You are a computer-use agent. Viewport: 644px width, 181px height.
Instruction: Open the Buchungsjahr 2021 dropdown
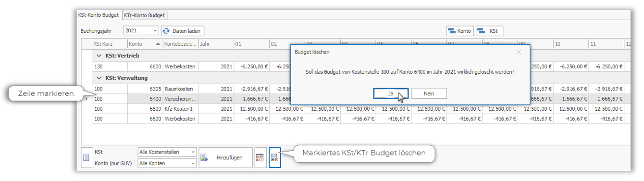[155, 31]
